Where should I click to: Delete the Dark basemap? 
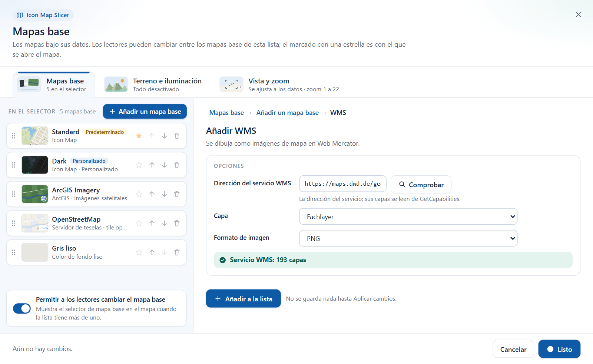point(177,165)
